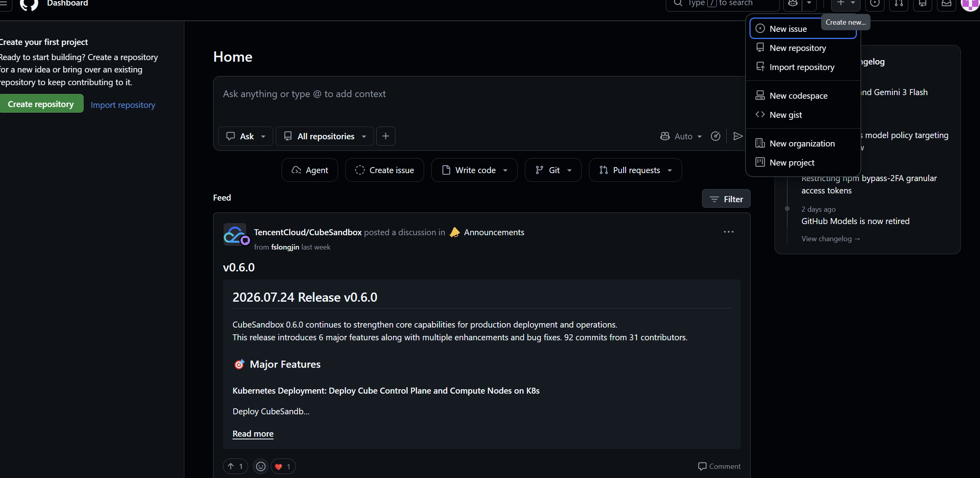Open the feed Filter dropdown
The height and width of the screenshot is (478, 980).
pos(726,199)
